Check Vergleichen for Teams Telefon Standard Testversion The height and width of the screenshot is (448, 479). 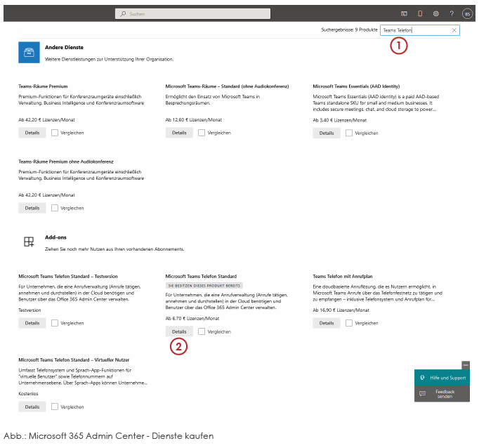pyautogui.click(x=55, y=323)
